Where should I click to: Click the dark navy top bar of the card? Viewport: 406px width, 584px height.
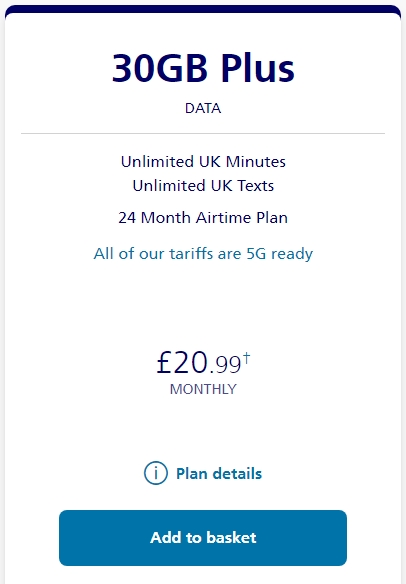click(x=203, y=9)
